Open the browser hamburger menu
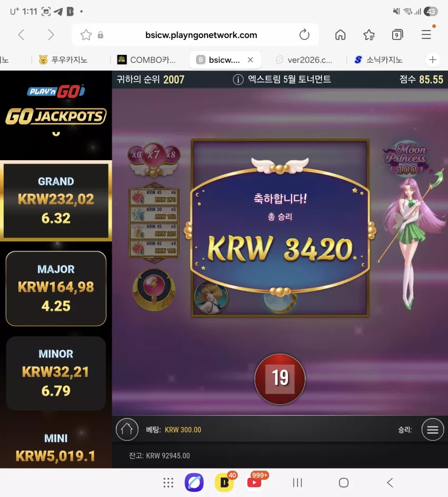The height and width of the screenshot is (497, 448). click(426, 35)
